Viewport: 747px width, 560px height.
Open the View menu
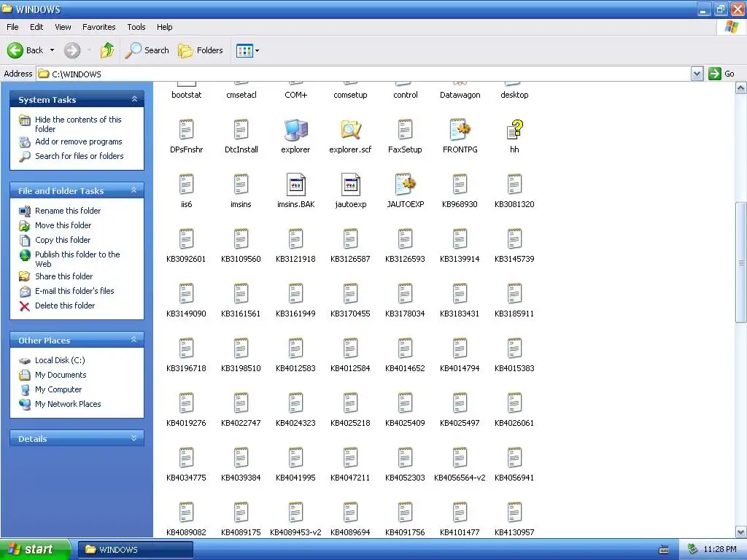pyautogui.click(x=63, y=27)
